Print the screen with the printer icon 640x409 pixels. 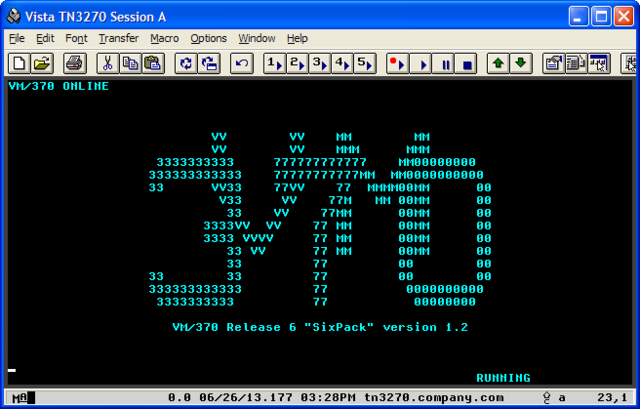[75, 64]
